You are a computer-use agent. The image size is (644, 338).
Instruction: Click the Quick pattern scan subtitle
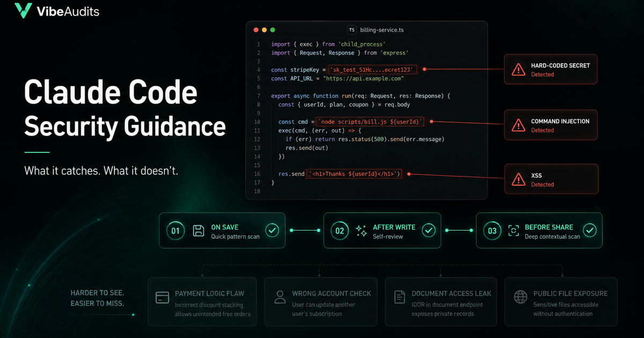235,237
